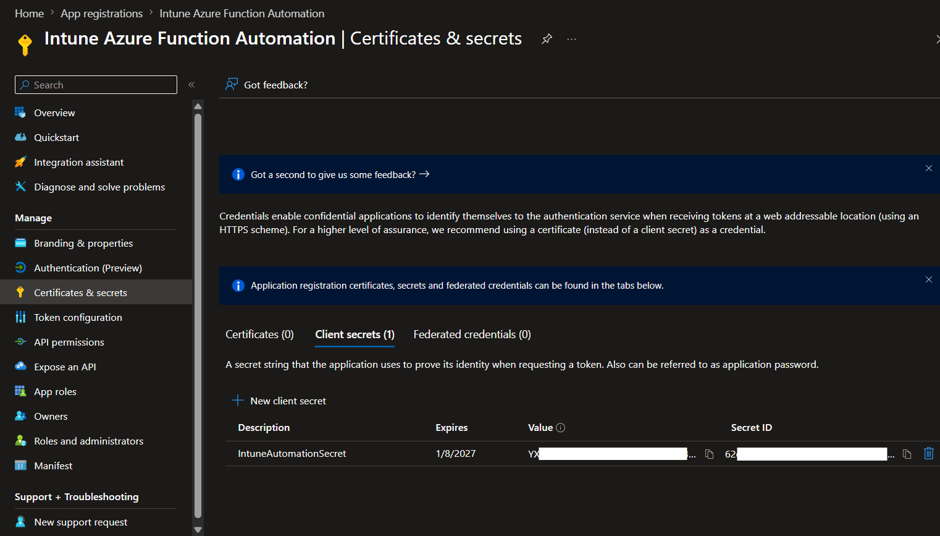Open Intune Azure Function Automation breadcrumb
This screenshot has width=940, height=536.
[x=242, y=13]
